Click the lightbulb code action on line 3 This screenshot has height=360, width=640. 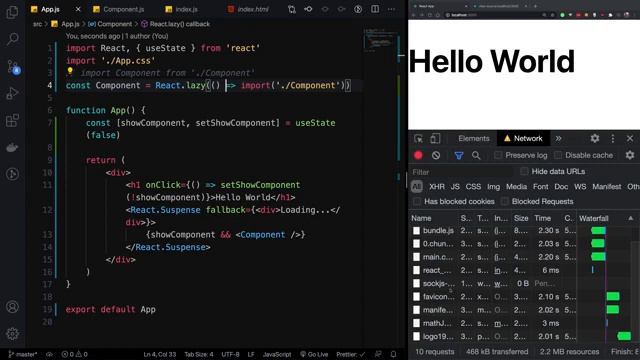70,71
